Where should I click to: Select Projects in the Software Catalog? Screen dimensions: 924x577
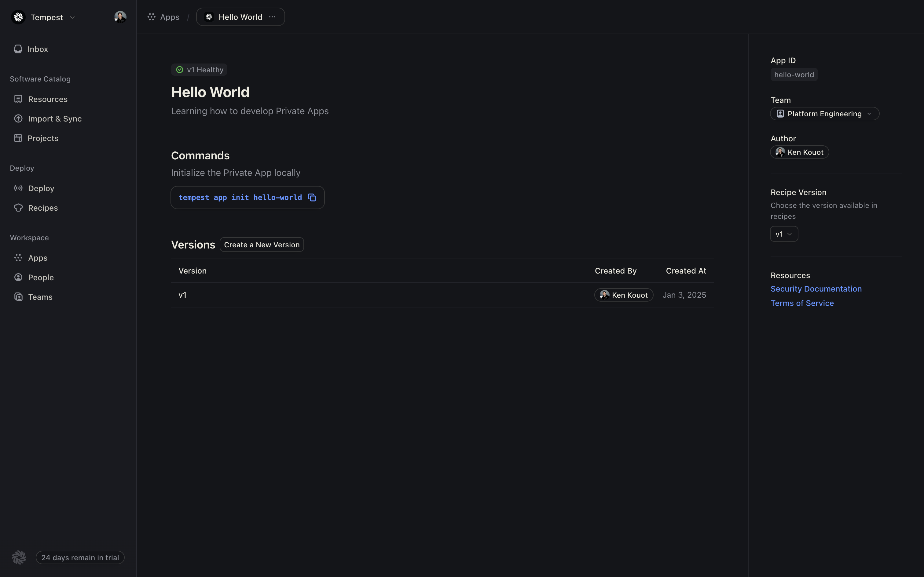click(x=43, y=138)
